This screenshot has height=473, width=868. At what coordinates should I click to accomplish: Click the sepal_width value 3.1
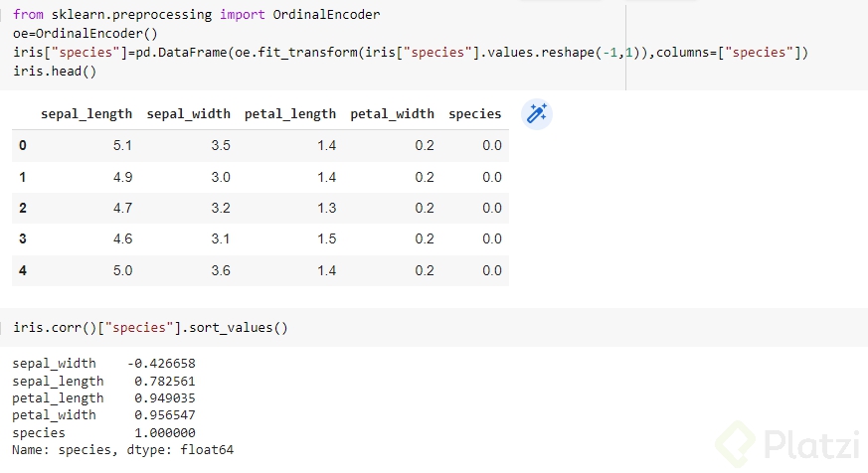coord(221,239)
